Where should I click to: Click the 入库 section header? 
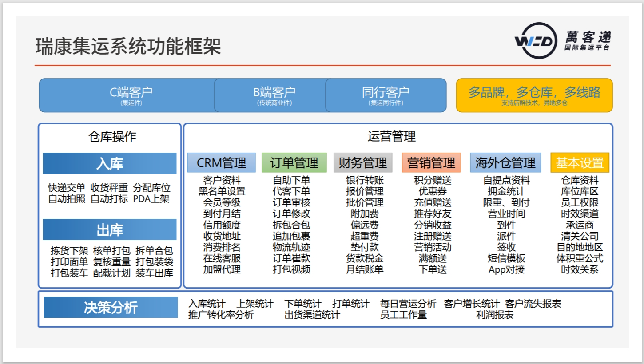109,163
